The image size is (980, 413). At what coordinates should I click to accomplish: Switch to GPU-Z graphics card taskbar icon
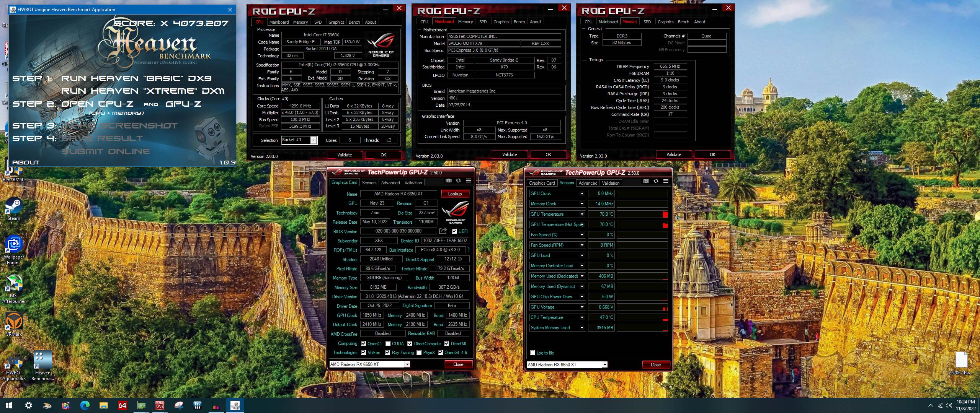coord(141,405)
